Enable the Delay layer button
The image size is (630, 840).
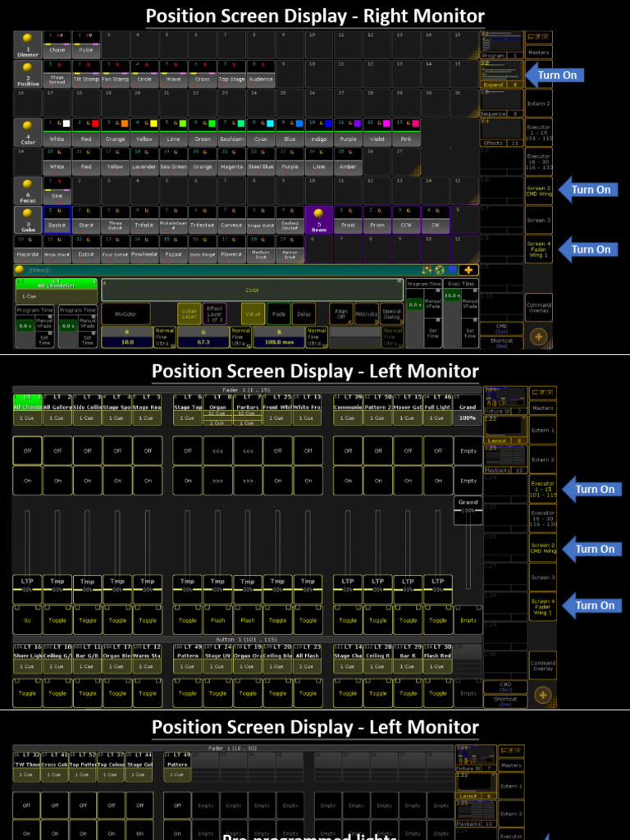coord(304,314)
